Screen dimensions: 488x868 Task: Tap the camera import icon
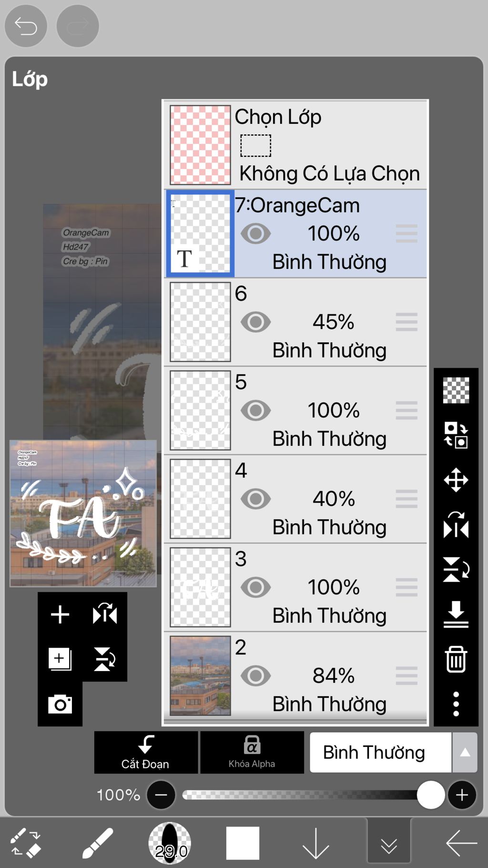(60, 704)
